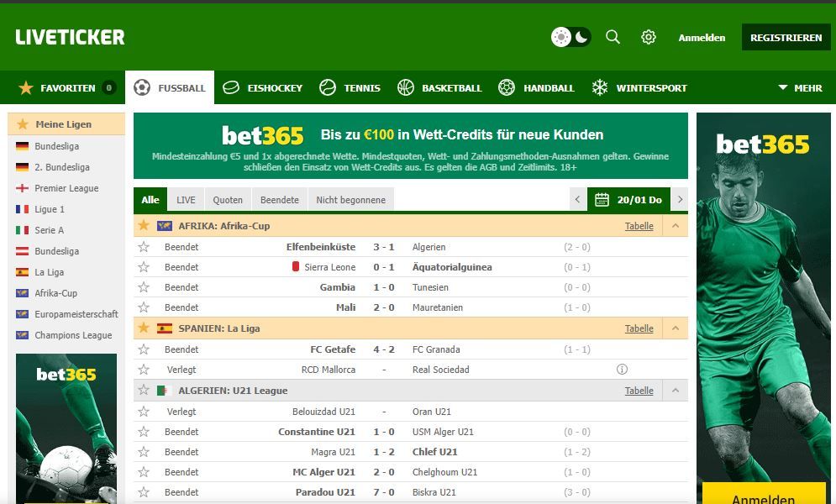Star the Gambia vs Tunesien match
Viewport: 836px width, 504px height.
pyautogui.click(x=144, y=287)
